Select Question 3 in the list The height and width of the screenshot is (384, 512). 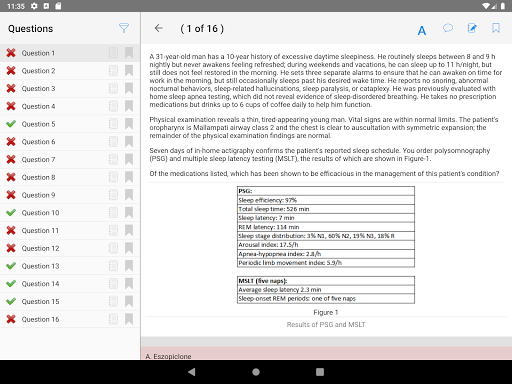pos(70,88)
